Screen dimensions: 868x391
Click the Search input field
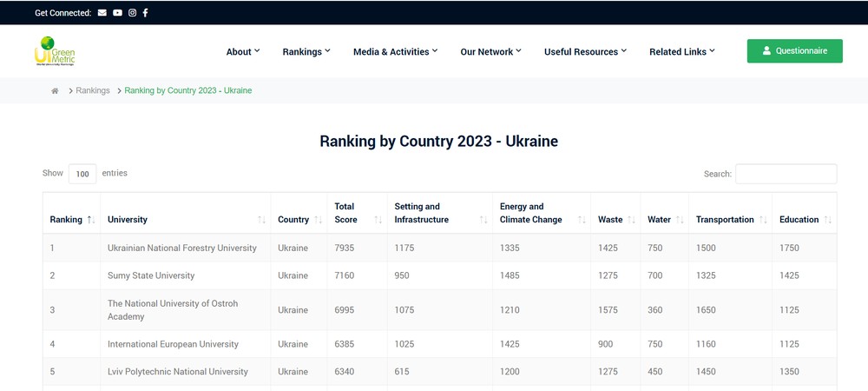click(786, 174)
